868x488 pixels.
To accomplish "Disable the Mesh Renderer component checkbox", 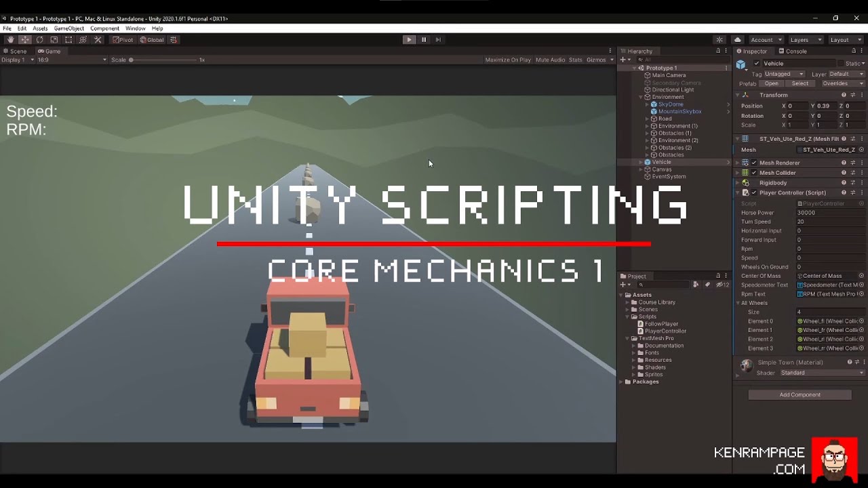I will pyautogui.click(x=754, y=163).
